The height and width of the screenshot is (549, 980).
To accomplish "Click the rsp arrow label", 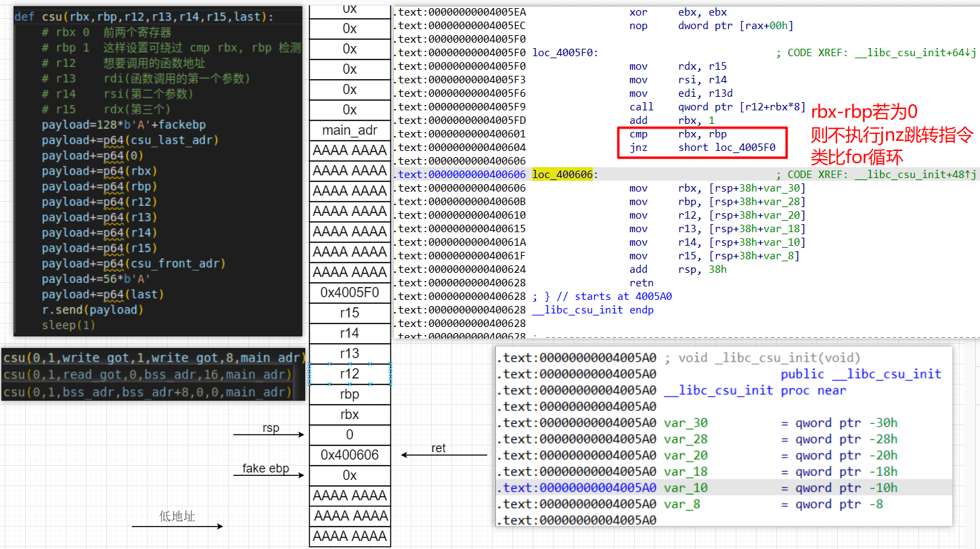I will [x=271, y=428].
